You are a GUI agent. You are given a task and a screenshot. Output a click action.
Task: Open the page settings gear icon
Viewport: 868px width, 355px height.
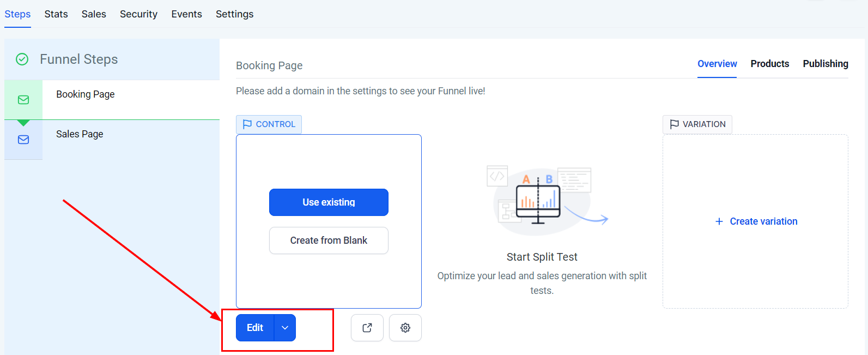click(x=405, y=328)
